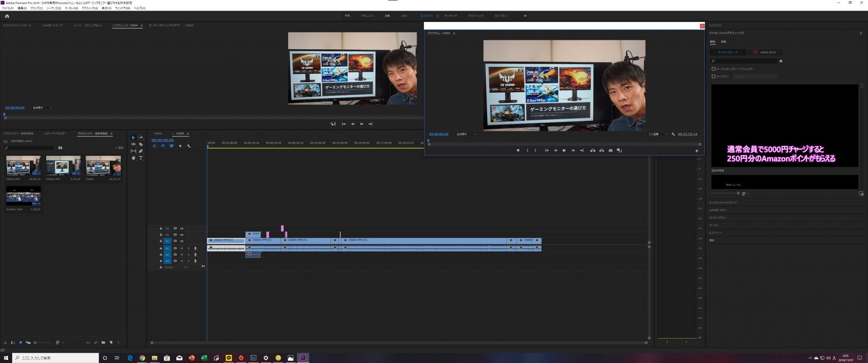
Task: Switch to Lumetri Scopes tab
Action: (x=52, y=25)
